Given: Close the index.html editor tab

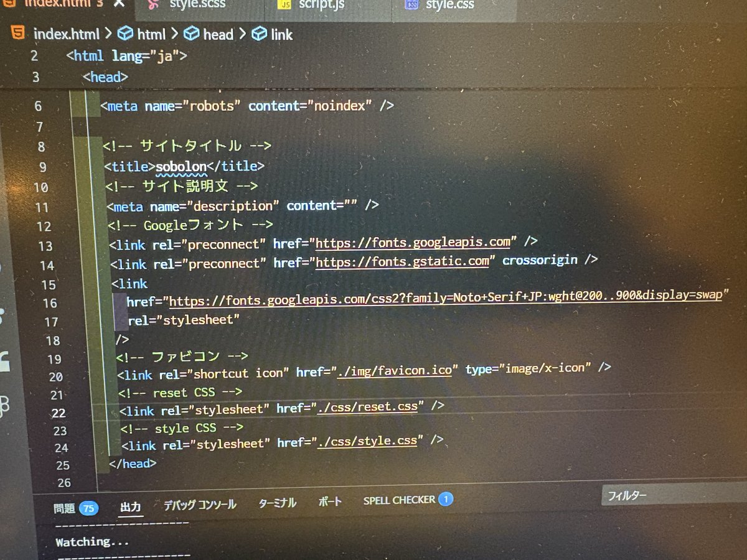Looking at the screenshot, I should click(118, 3).
